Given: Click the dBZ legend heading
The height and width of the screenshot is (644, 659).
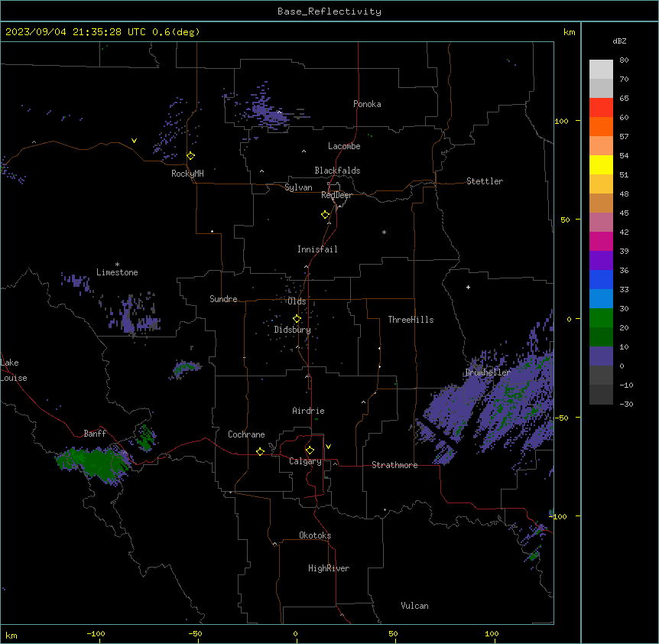Looking at the screenshot, I should [x=619, y=41].
